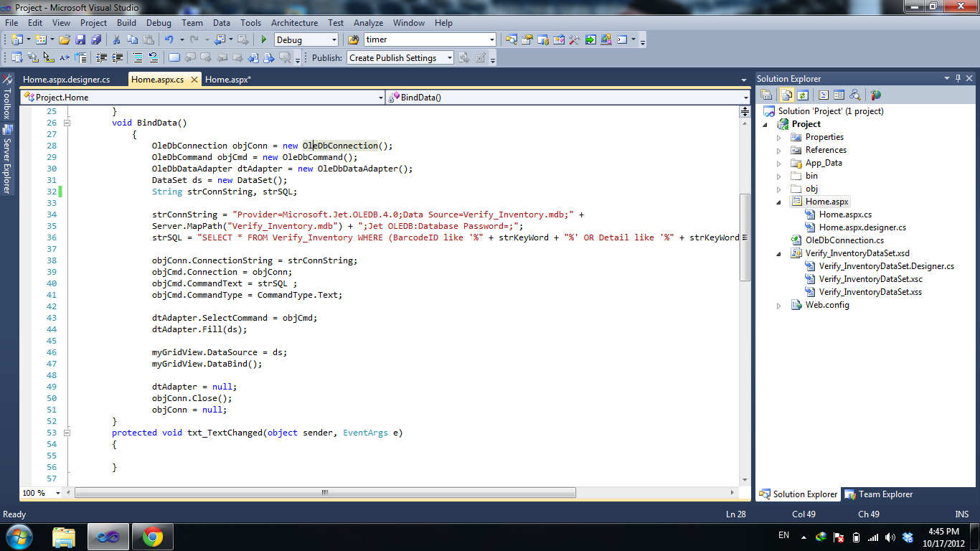Toggle auto-hide pin on Solution Explorer
The image size is (980, 551).
click(x=956, y=78)
